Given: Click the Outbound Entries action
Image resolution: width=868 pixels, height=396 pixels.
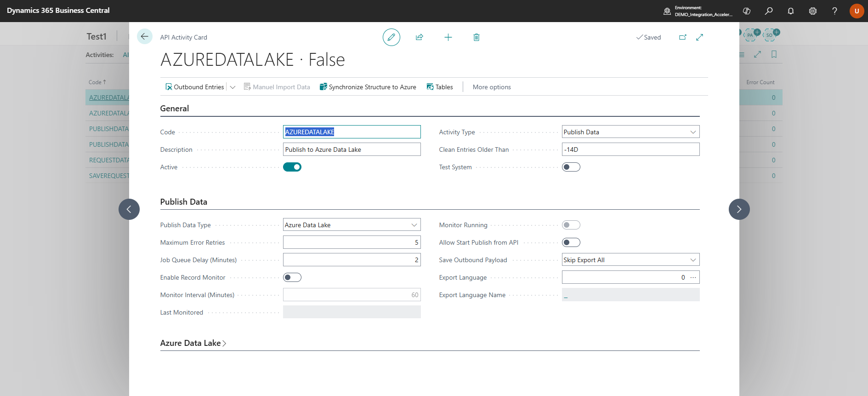Looking at the screenshot, I should pos(194,87).
